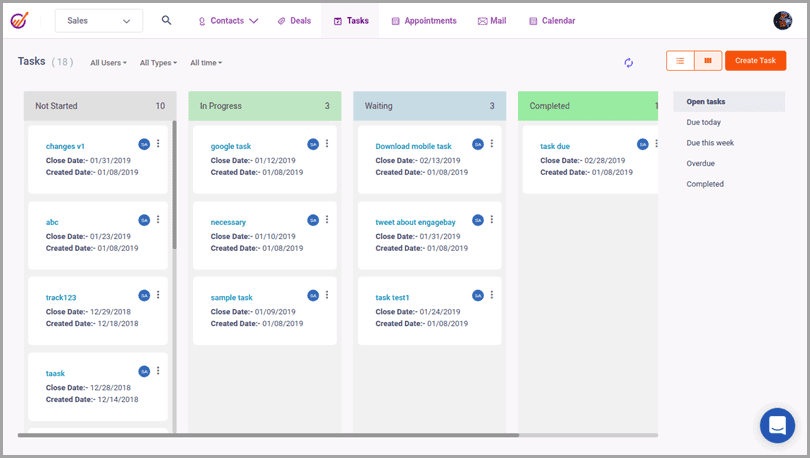The width and height of the screenshot is (810, 458).
Task: Switch to board view icon
Action: tap(708, 61)
